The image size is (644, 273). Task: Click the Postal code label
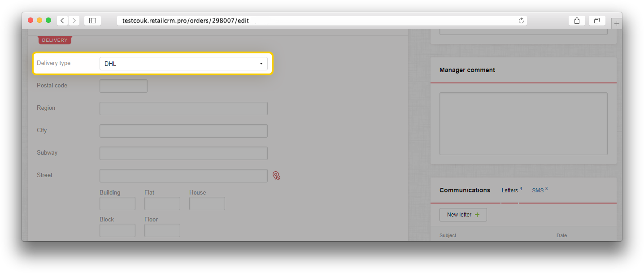pos(52,85)
